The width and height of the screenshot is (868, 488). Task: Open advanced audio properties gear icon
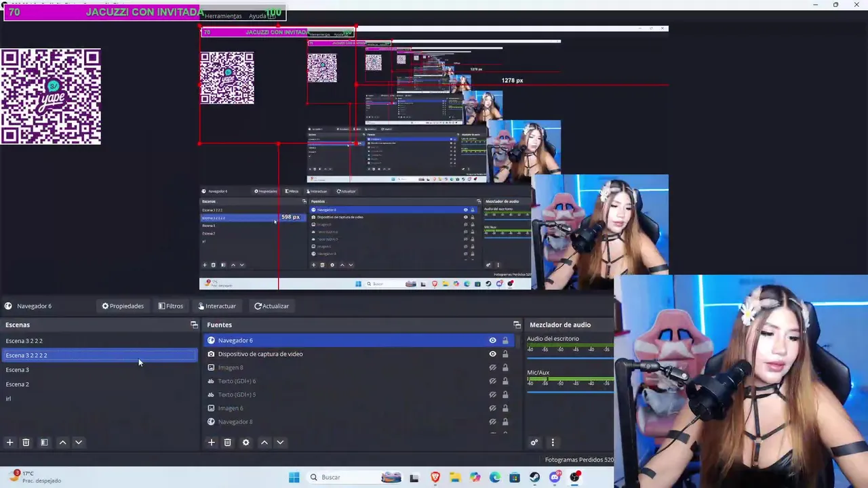pyautogui.click(x=534, y=443)
